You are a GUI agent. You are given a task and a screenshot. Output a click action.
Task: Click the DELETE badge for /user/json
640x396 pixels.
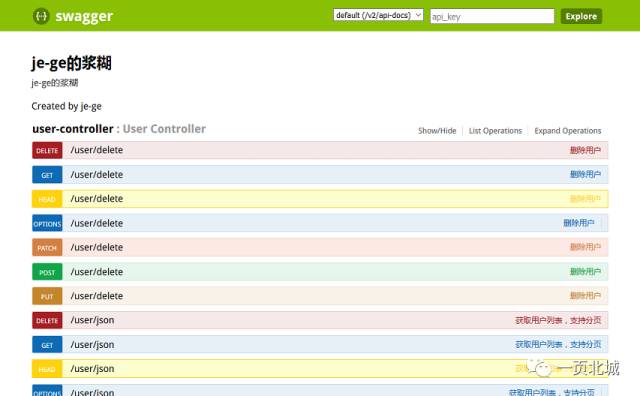[x=47, y=320]
